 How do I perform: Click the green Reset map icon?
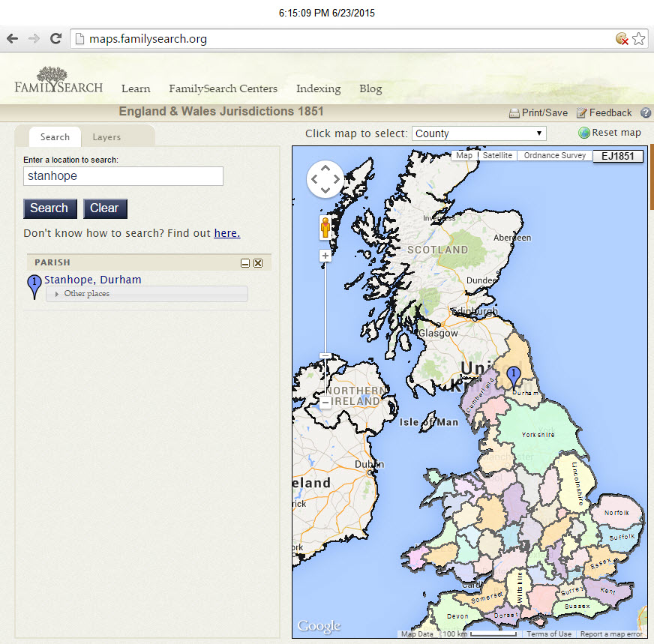click(x=583, y=133)
